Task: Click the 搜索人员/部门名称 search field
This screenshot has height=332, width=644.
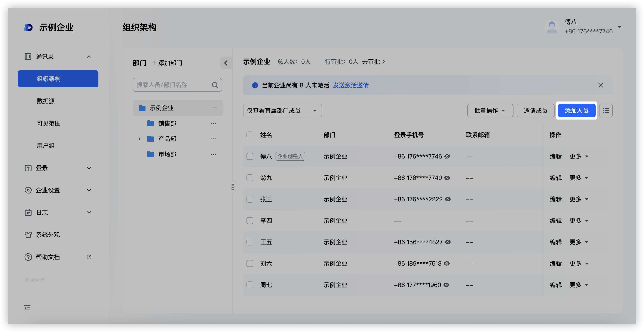Action: [172, 85]
